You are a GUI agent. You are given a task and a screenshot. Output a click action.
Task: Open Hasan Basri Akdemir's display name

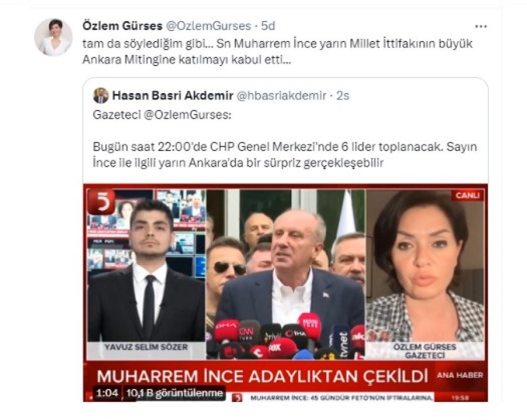click(x=173, y=96)
